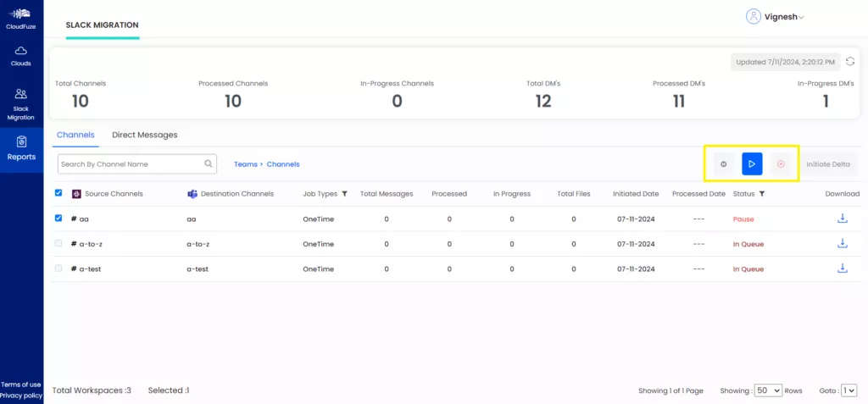
Task: Click the Channels breadcrumb link
Action: pyautogui.click(x=283, y=164)
